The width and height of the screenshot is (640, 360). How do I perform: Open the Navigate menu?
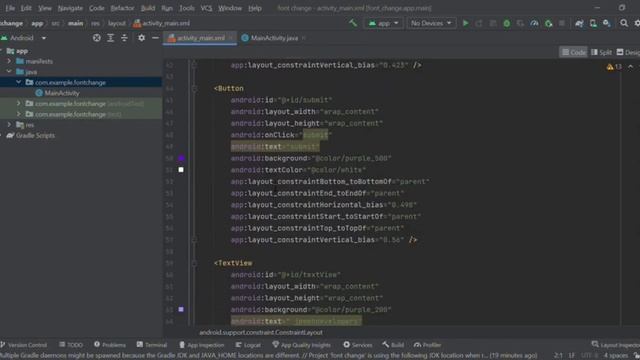(70, 8)
